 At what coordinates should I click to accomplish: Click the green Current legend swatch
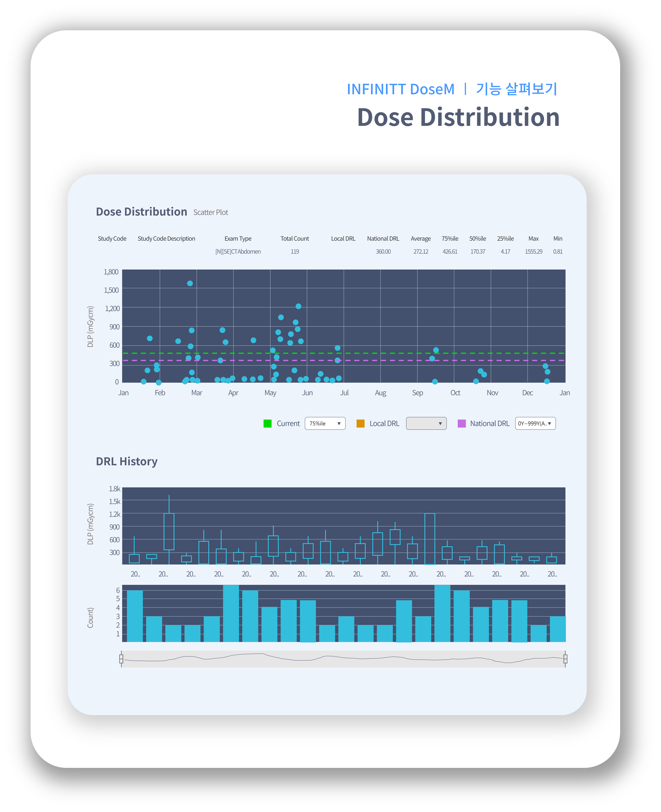pos(267,423)
